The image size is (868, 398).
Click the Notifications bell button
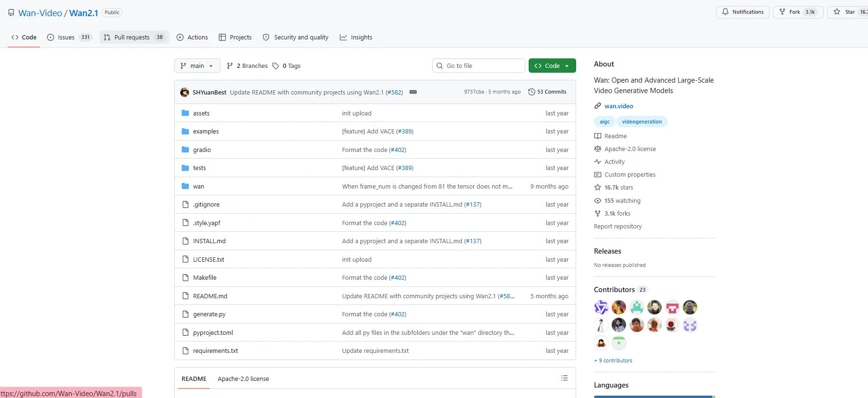742,12
